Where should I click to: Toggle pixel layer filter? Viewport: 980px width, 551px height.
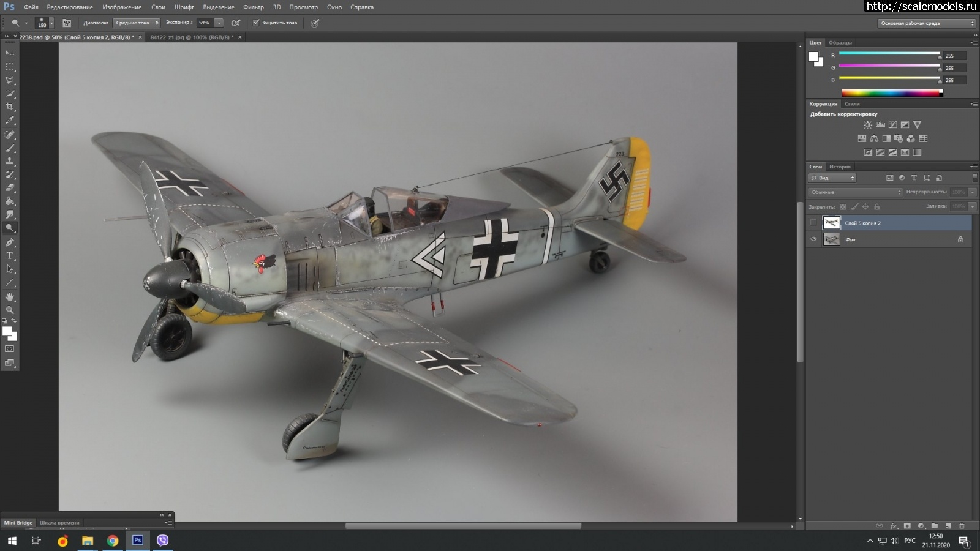point(890,178)
